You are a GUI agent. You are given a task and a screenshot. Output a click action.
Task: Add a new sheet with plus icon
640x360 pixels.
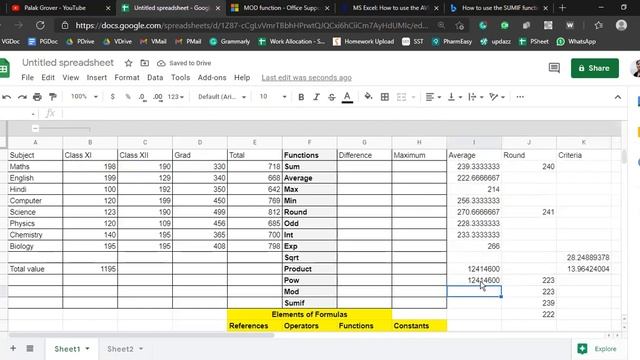tap(13, 348)
